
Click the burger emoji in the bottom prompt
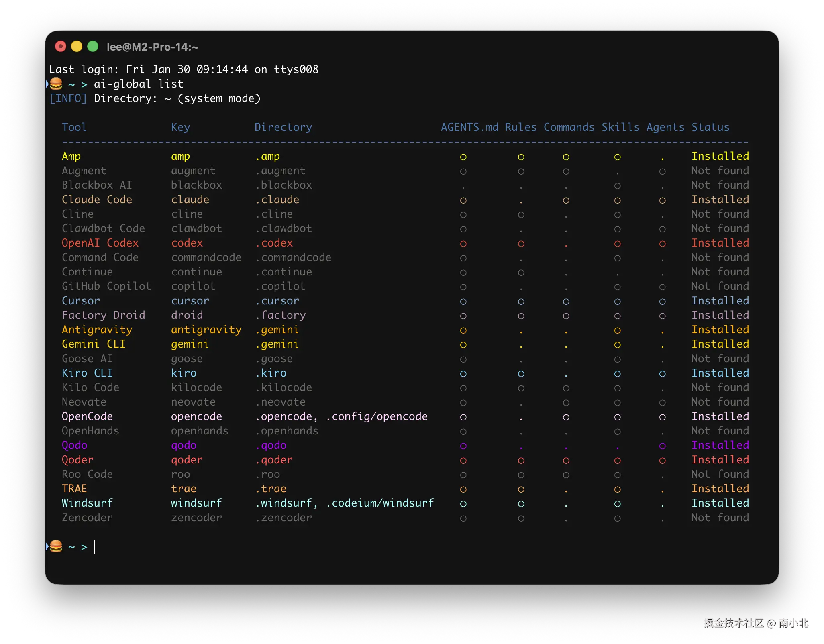coord(56,546)
